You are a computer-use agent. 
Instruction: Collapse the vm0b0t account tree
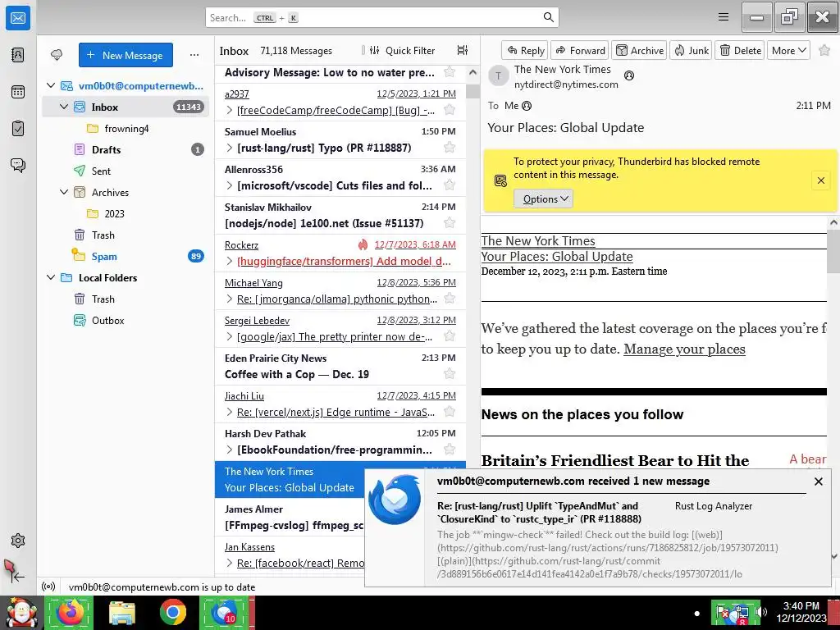click(51, 85)
